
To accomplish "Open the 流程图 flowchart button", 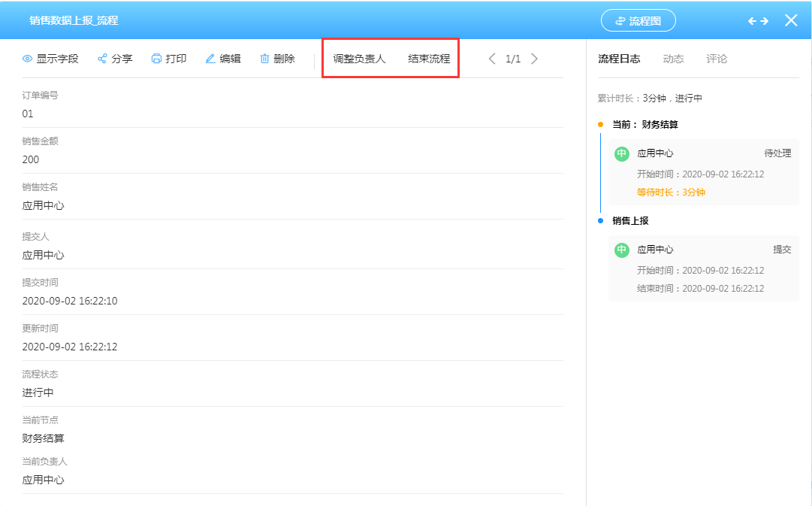I will [638, 21].
